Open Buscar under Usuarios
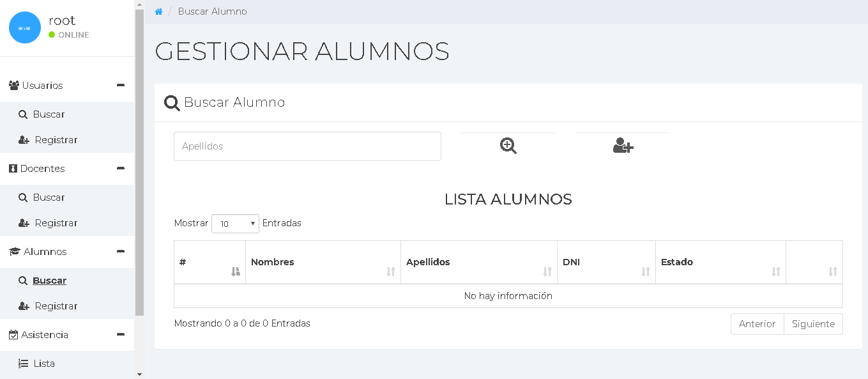This screenshot has width=868, height=379. [x=49, y=114]
